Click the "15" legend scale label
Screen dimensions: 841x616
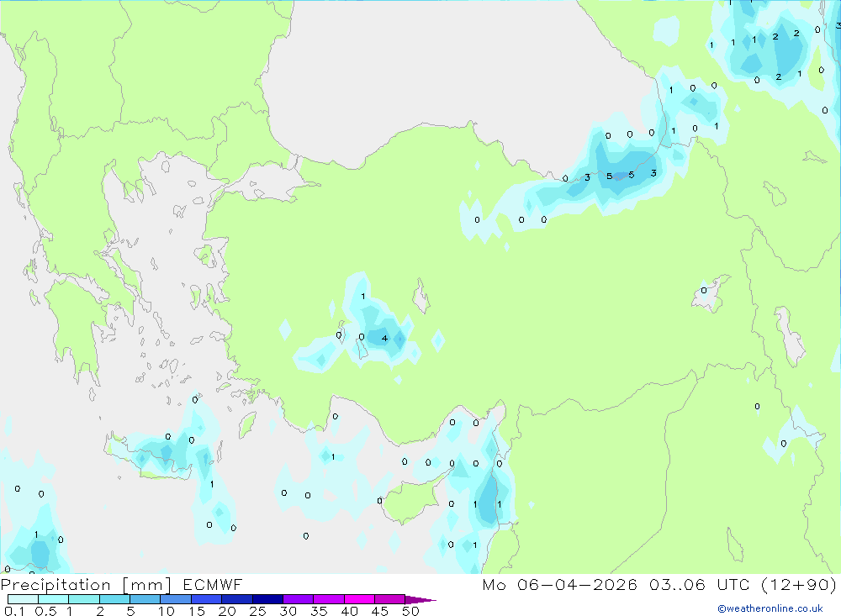pyautogui.click(x=197, y=611)
